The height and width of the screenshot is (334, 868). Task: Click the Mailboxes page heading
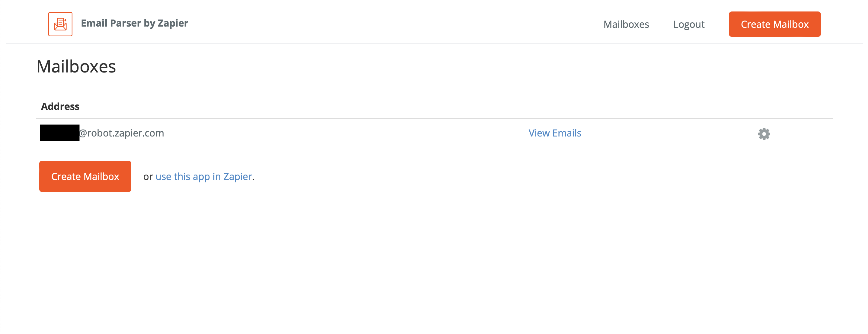(76, 66)
